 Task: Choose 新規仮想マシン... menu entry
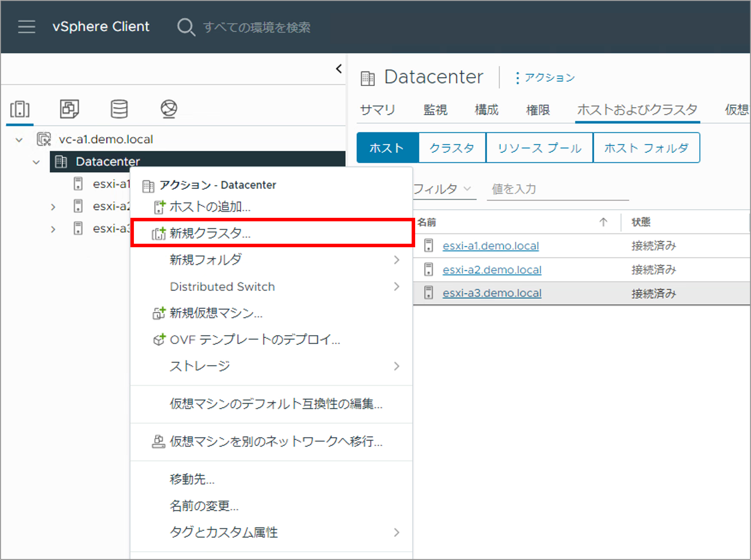click(x=271, y=313)
